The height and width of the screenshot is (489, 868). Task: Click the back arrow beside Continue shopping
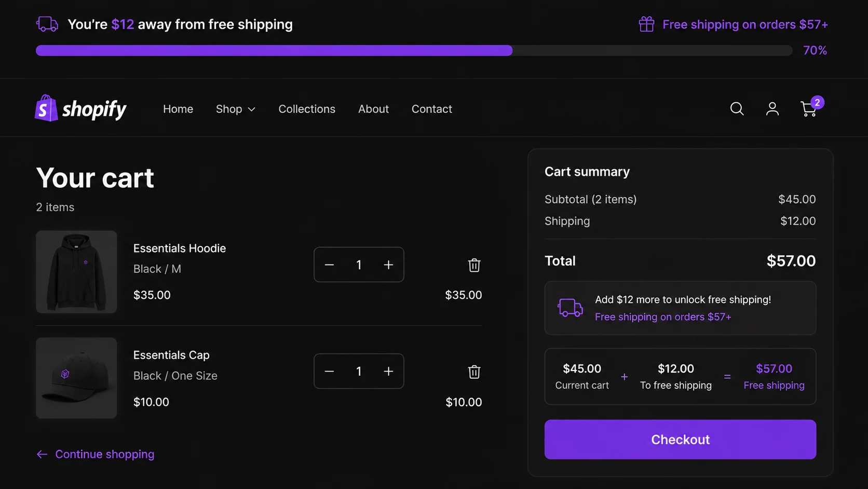(x=42, y=454)
